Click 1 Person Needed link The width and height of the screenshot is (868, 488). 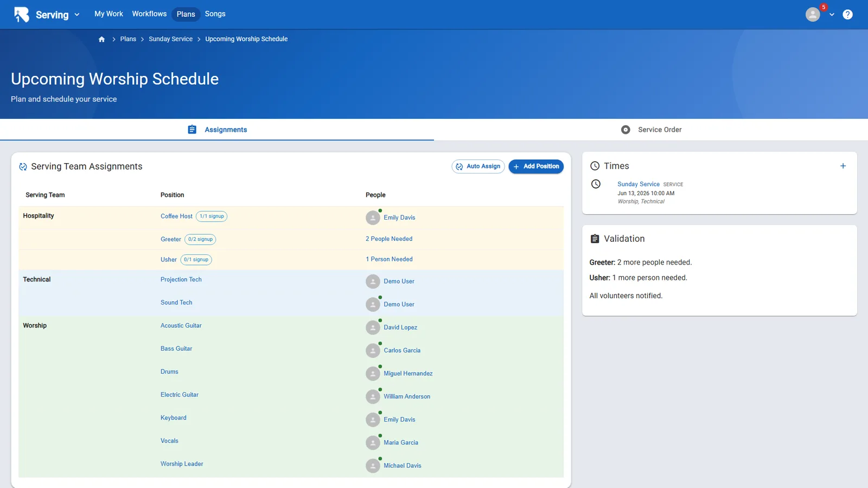coord(389,259)
